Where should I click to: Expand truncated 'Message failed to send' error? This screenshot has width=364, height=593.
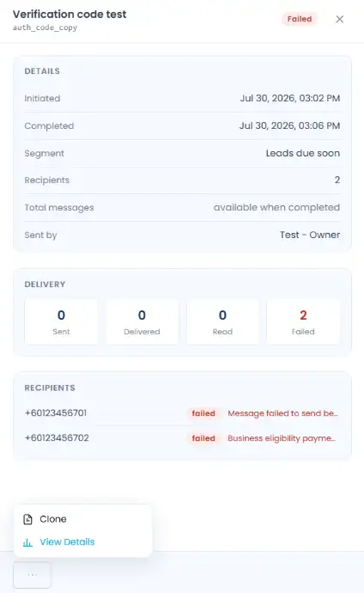[282, 413]
